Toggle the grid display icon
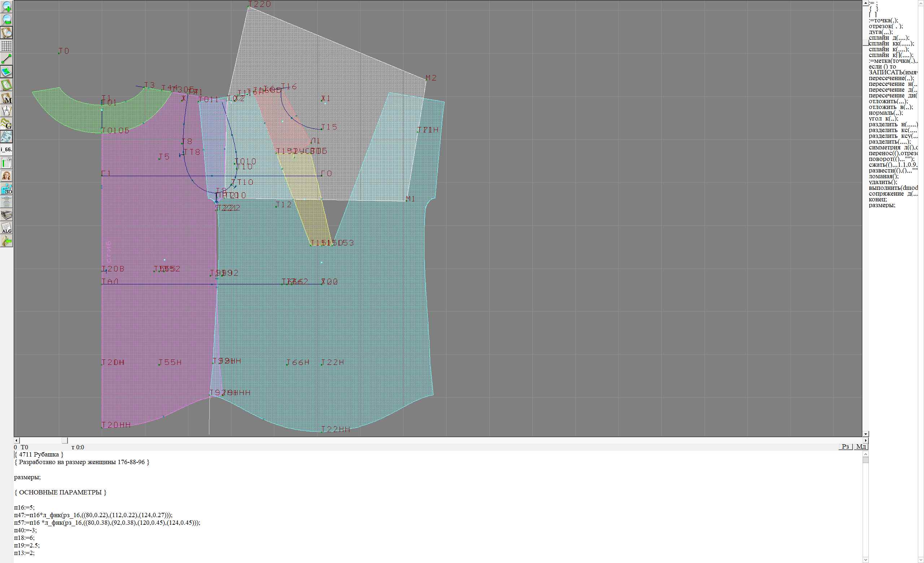The width and height of the screenshot is (924, 563). (7, 46)
